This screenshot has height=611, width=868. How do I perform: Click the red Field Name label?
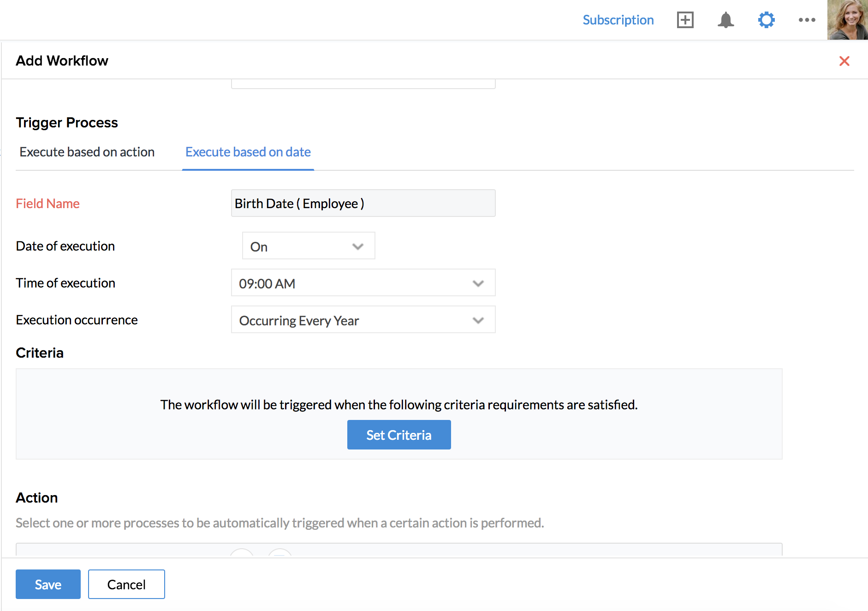click(48, 204)
